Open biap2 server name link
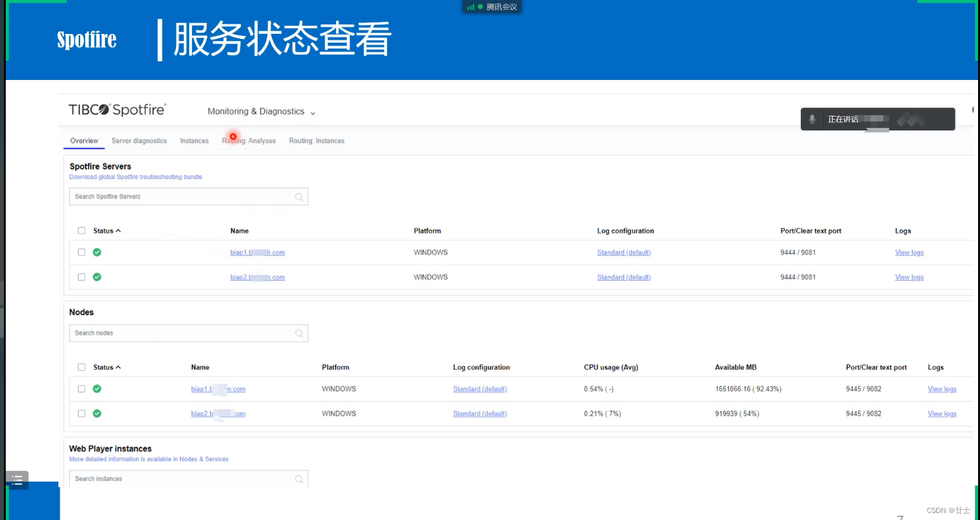This screenshot has height=520, width=980. [257, 278]
